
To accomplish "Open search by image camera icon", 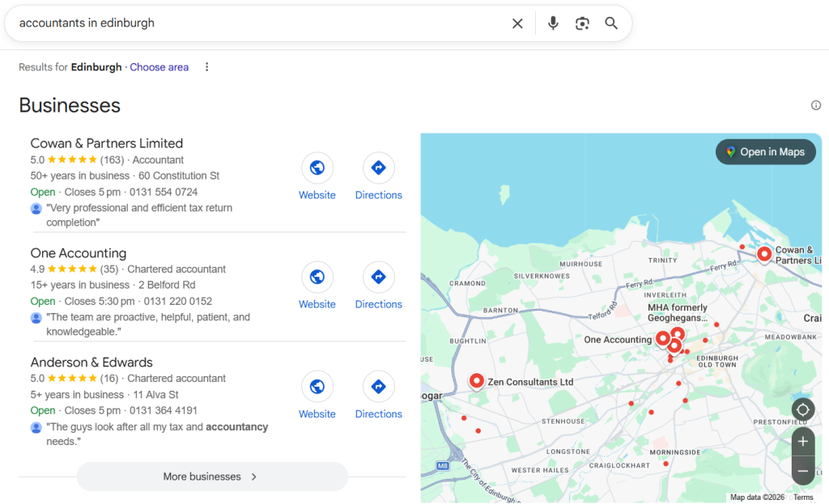I will [582, 23].
